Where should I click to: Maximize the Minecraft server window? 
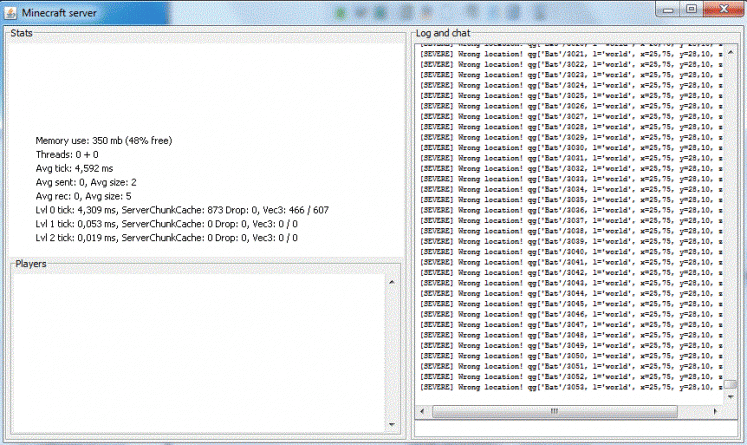(x=691, y=9)
